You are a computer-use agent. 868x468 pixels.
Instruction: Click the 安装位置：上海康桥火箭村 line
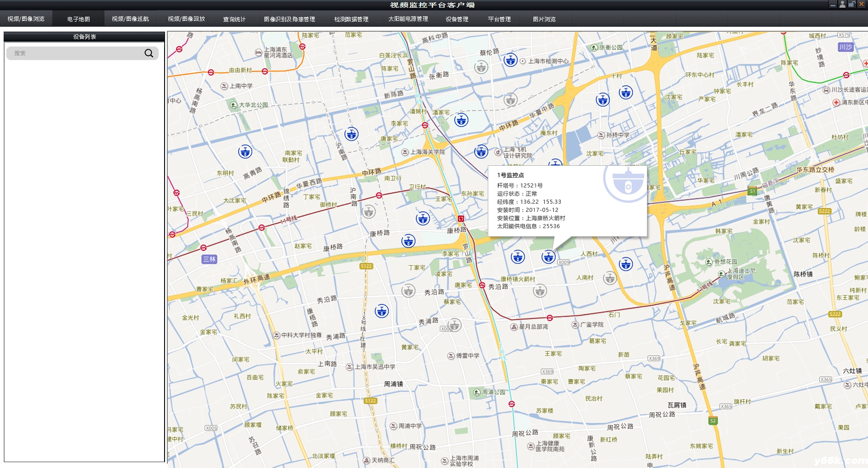531,218
